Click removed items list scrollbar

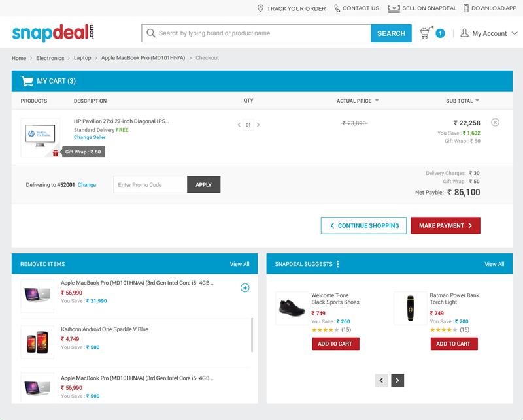pyautogui.click(x=252, y=335)
